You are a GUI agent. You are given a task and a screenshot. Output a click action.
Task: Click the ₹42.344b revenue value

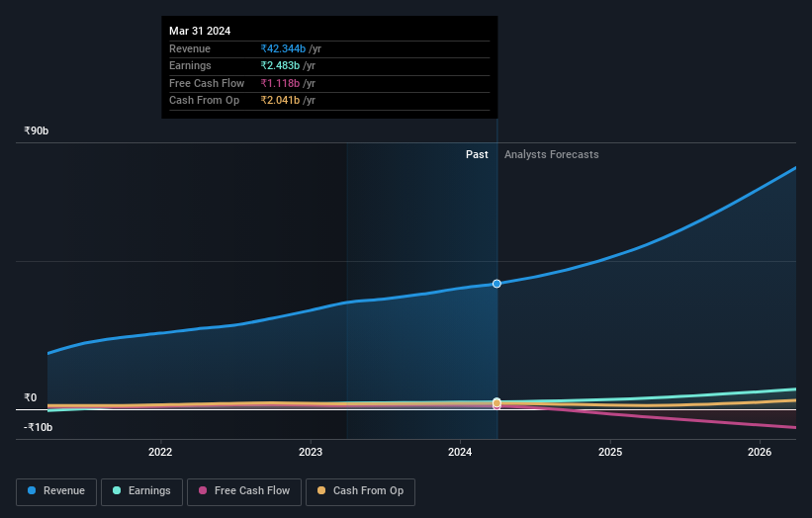pyautogui.click(x=283, y=48)
